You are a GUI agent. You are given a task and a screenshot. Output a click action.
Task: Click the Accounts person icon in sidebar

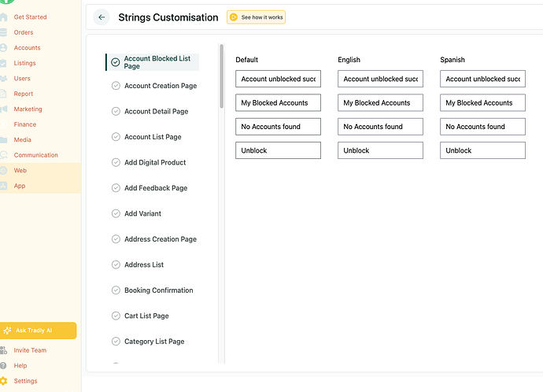click(x=3, y=48)
